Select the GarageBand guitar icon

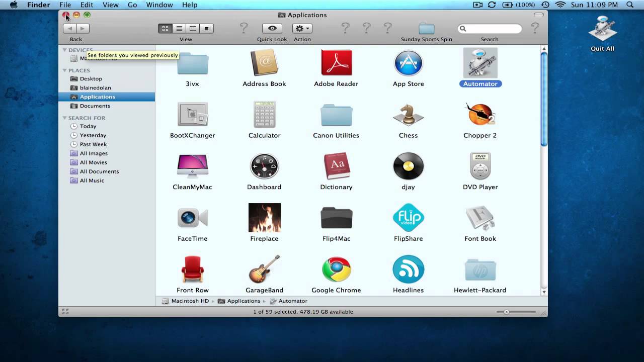[x=264, y=269]
